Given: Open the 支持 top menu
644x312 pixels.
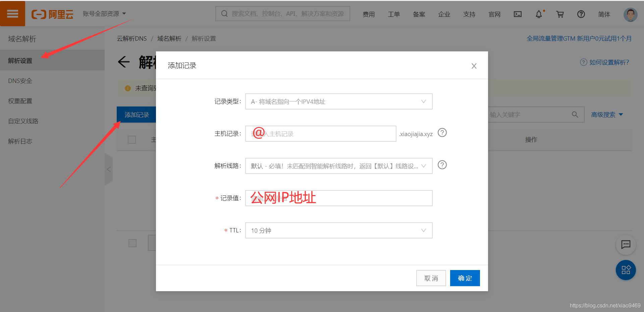Looking at the screenshot, I should tap(469, 14).
